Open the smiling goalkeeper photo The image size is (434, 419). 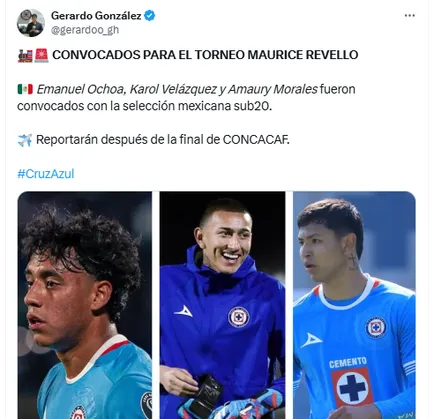click(222, 305)
